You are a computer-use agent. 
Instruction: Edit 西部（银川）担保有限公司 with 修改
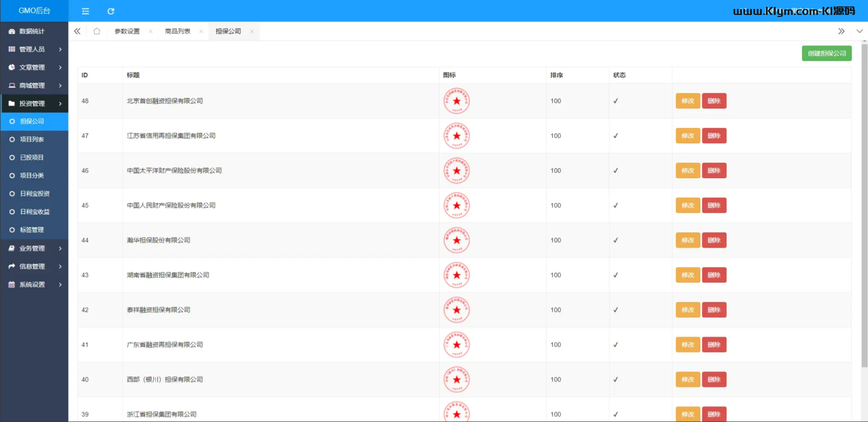688,379
